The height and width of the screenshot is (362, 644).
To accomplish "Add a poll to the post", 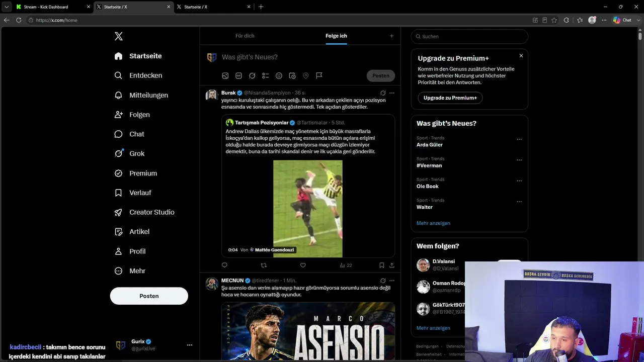I will click(x=266, y=75).
